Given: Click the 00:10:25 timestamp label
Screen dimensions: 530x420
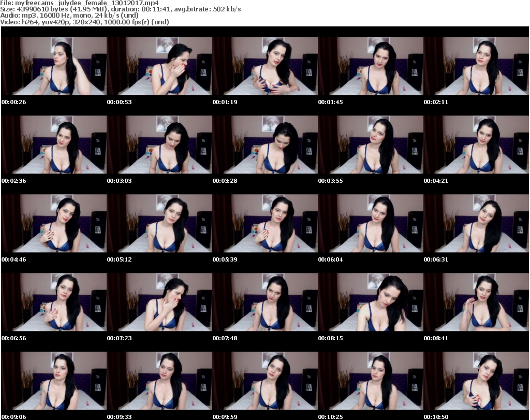Looking at the screenshot, I should [x=330, y=417].
